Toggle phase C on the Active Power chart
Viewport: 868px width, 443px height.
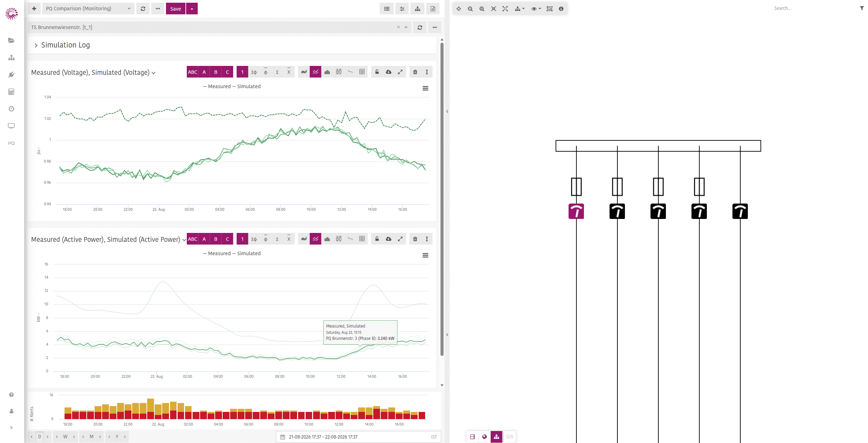click(x=227, y=239)
